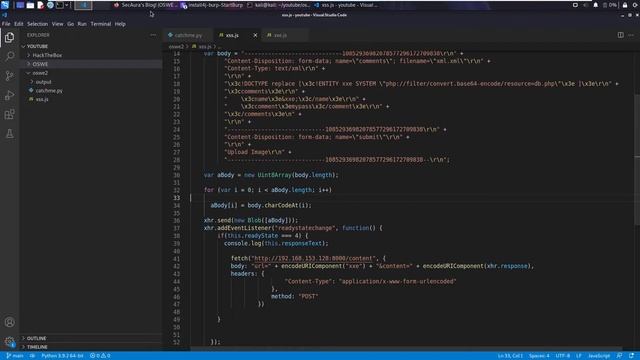Click Spaces: 4 indentation setting
Image resolution: width=640 pixels, height=360 pixels.
(539, 356)
